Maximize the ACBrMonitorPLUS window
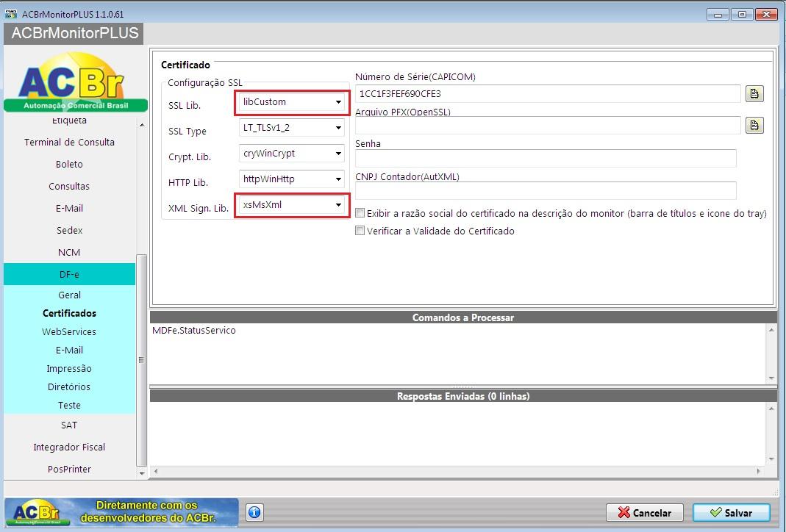The width and height of the screenshot is (786, 532). tap(742, 15)
